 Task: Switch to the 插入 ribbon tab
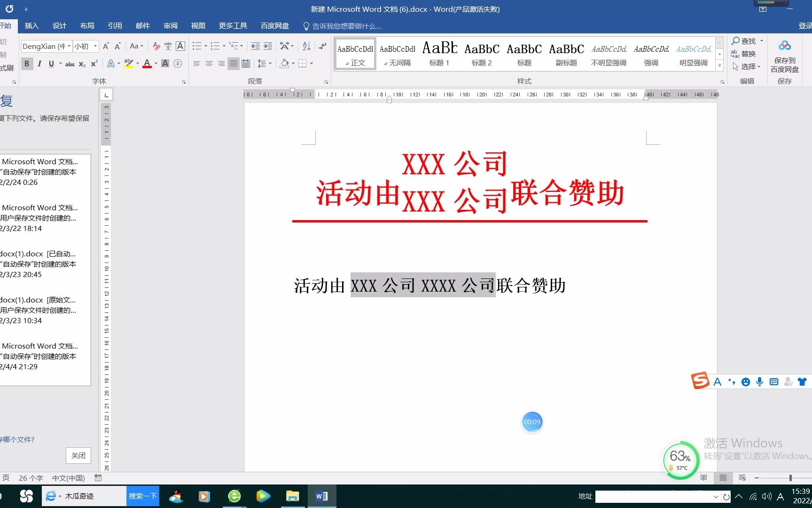click(31, 26)
